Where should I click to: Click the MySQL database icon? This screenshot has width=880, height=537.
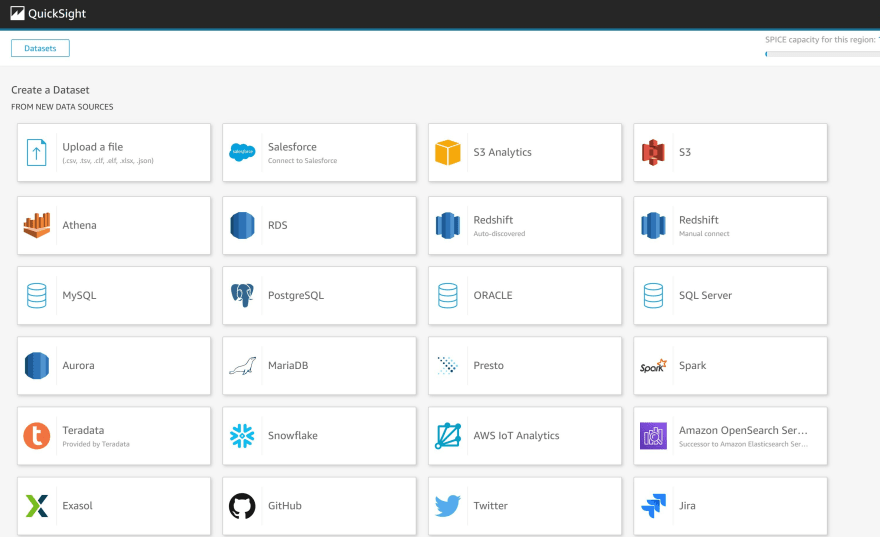pyautogui.click(x=36, y=296)
